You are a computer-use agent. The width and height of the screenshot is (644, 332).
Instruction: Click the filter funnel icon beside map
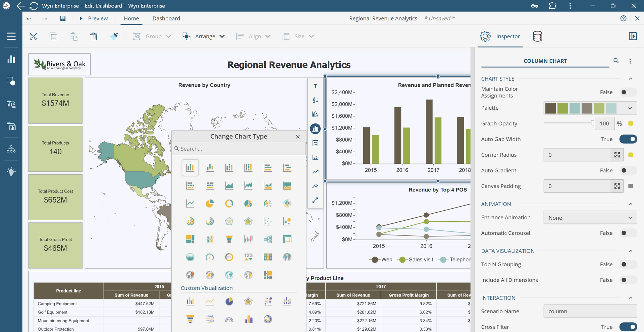click(315, 86)
